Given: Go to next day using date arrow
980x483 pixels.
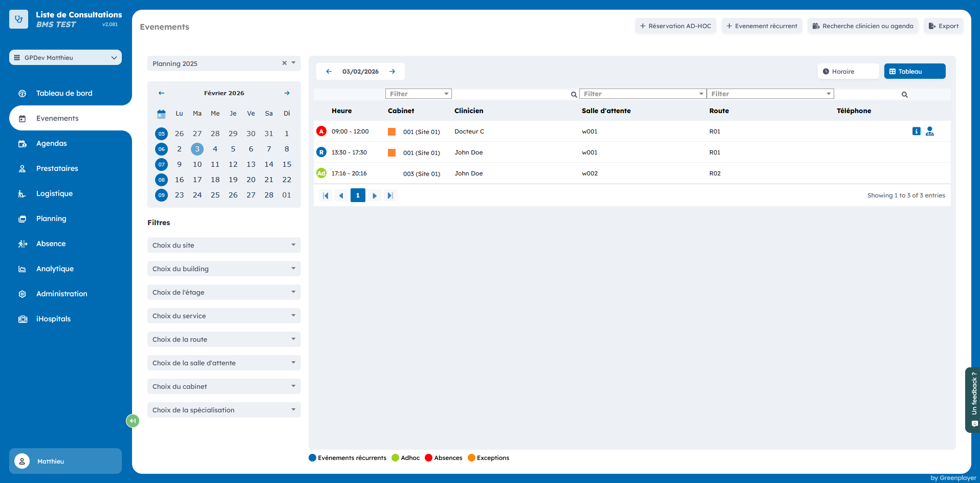Looking at the screenshot, I should click(x=393, y=72).
